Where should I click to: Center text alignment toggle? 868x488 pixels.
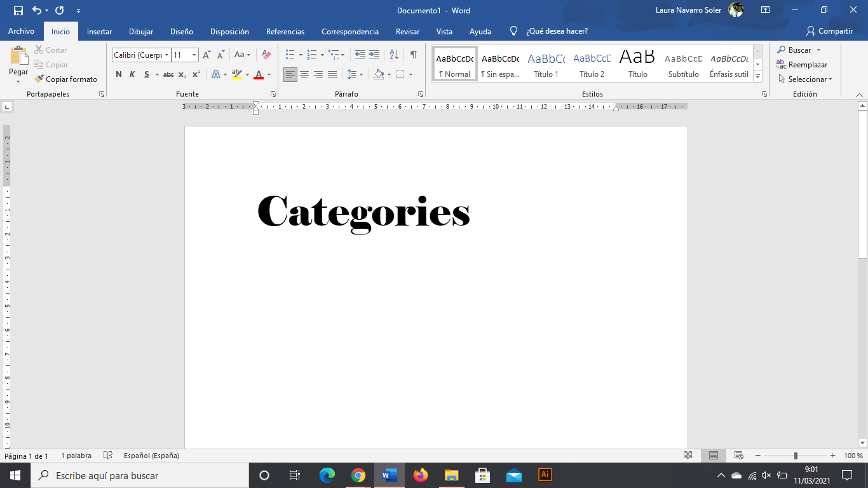(304, 74)
